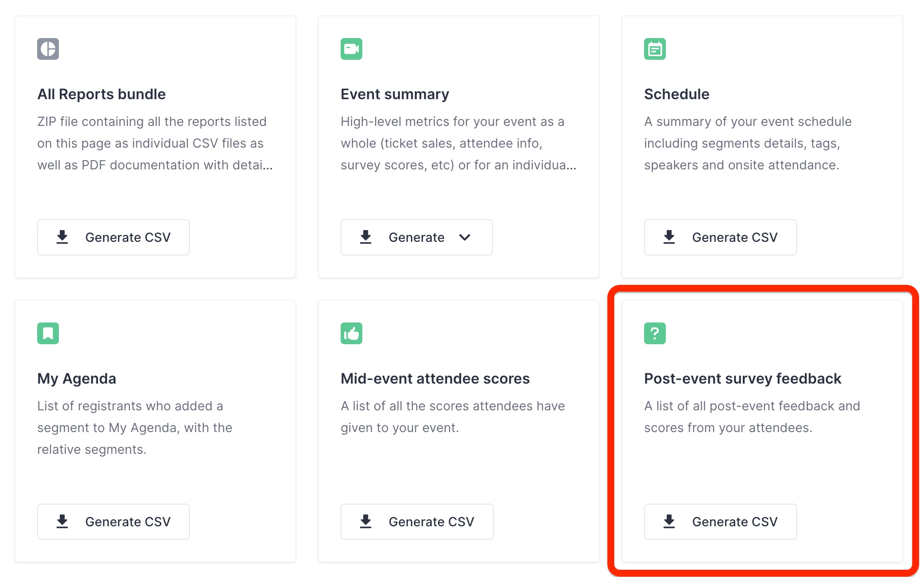Viewport: 924px width, 577px height.
Task: Click the ZIP file description text
Action: (155, 143)
